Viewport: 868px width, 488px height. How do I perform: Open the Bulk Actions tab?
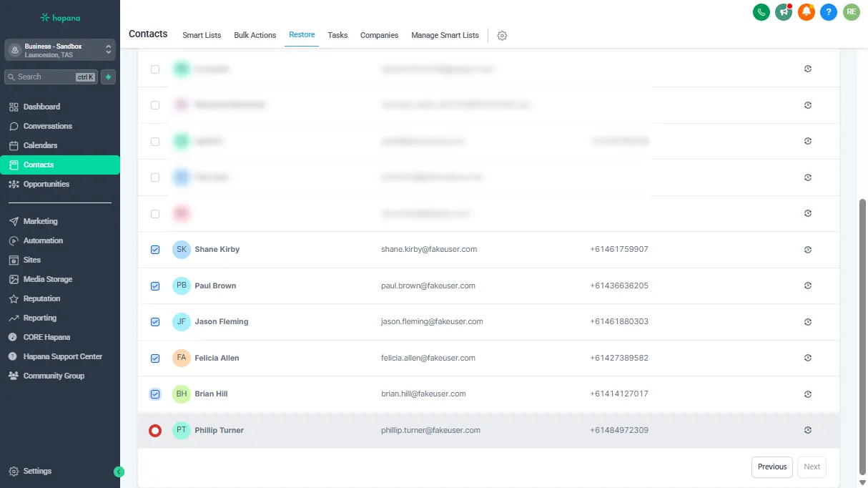[x=255, y=35]
